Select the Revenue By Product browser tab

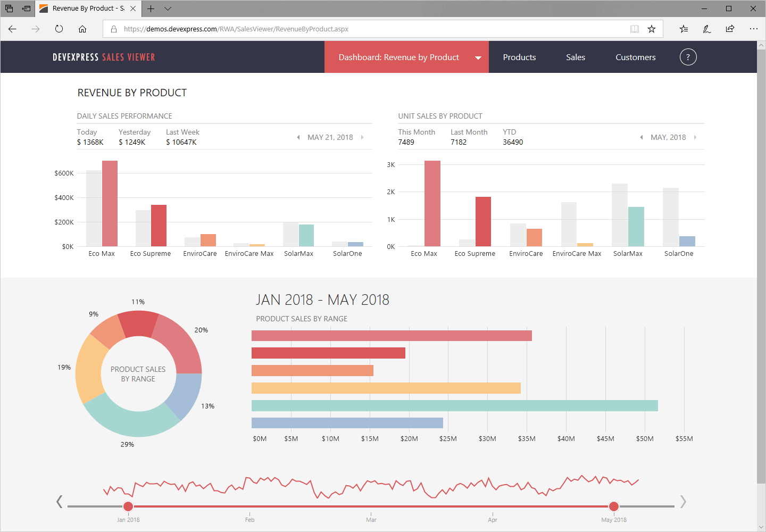click(x=88, y=9)
